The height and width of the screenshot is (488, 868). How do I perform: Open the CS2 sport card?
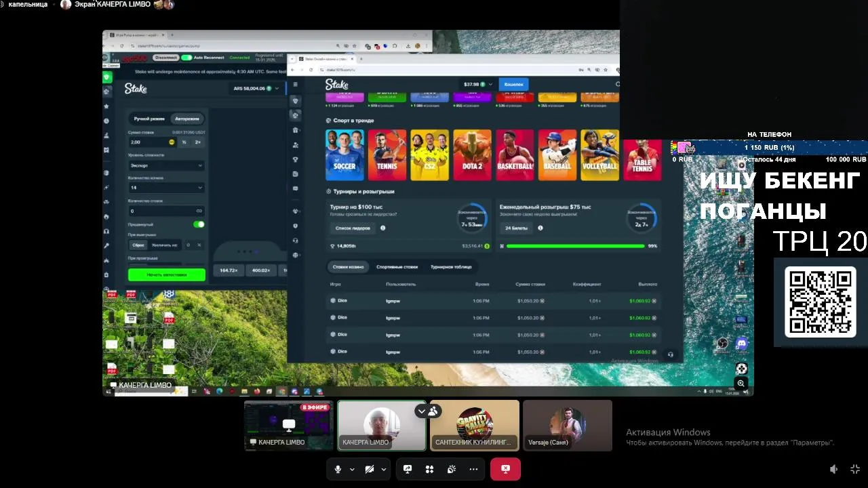point(429,155)
